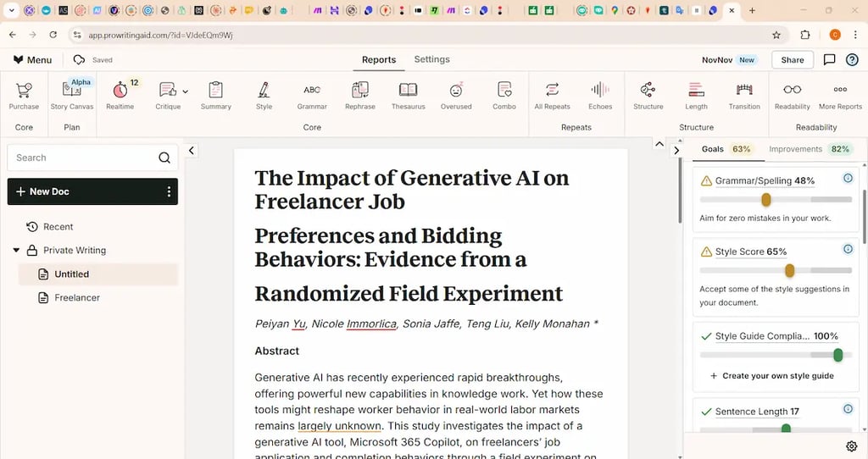Show info for Style Score goal

point(848,249)
